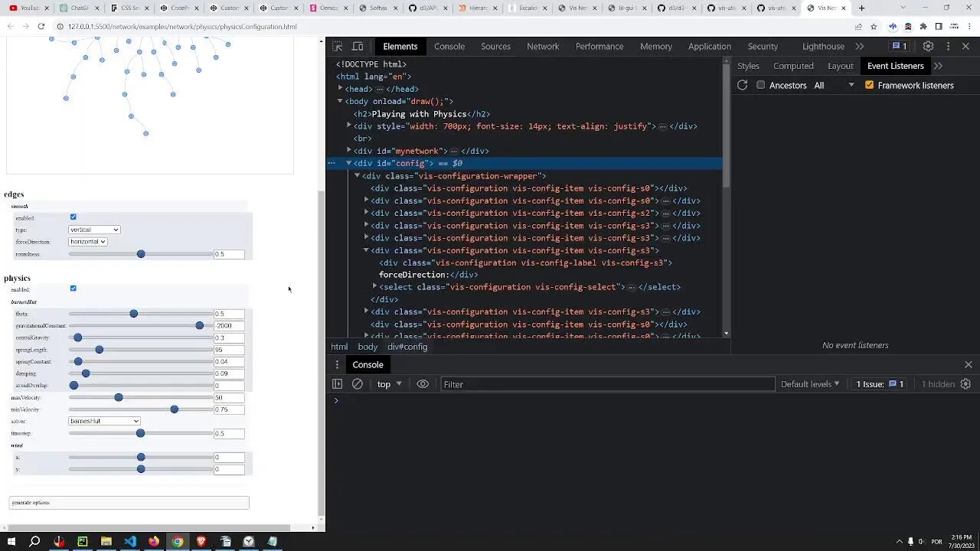The image size is (980, 551).
Task: Reload the page in the browser
Action: (x=41, y=26)
